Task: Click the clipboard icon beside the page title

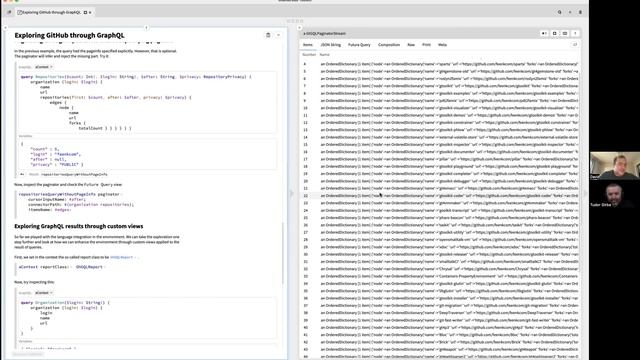Action: 268,35
